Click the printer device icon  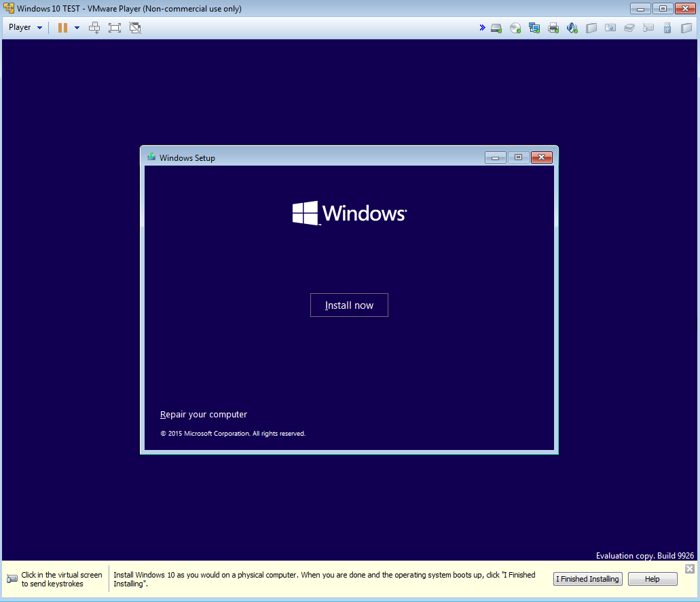553,28
